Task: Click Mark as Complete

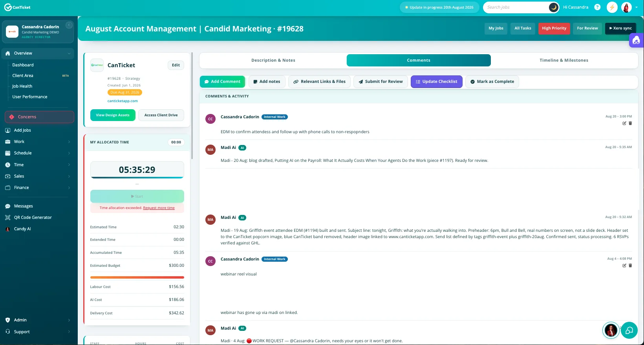Action: tap(492, 82)
